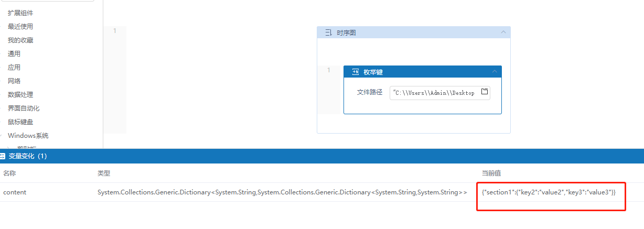Expand the 应用 category

click(x=14, y=67)
